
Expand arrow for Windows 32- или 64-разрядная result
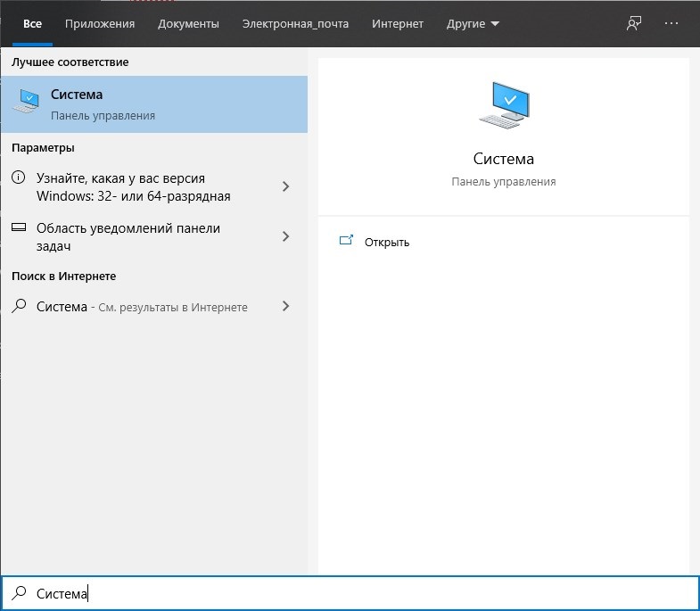(285, 186)
